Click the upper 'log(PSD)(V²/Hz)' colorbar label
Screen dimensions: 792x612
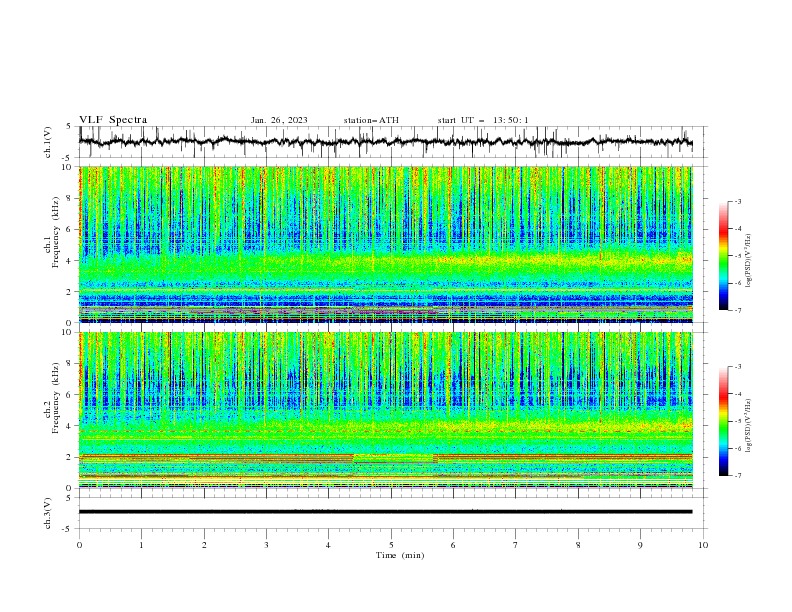click(748, 261)
